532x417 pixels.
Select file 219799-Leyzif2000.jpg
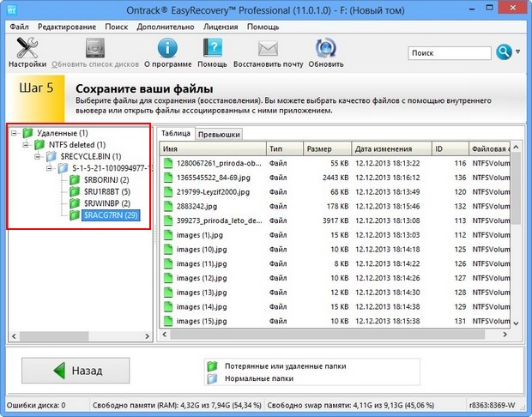[x=213, y=192]
